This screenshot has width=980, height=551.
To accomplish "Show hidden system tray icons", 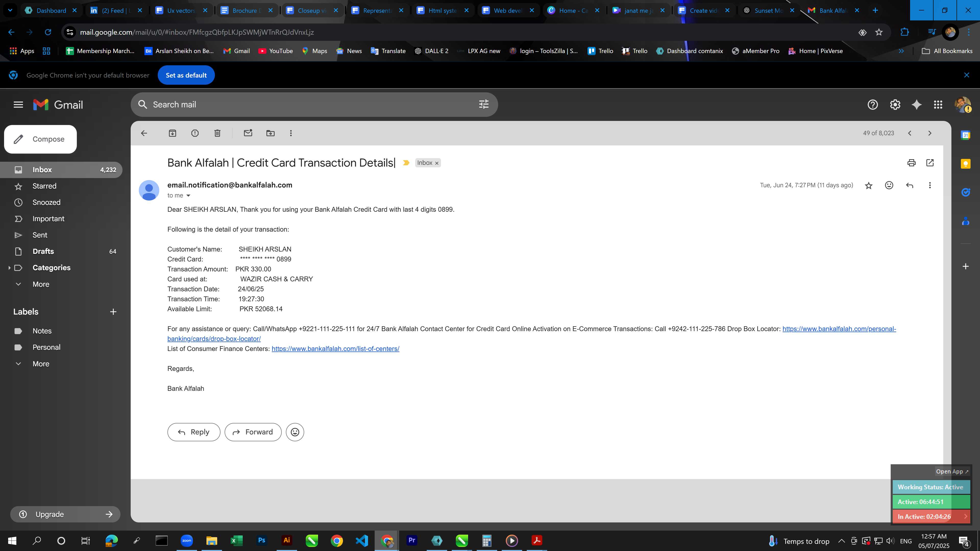I will pyautogui.click(x=841, y=541).
